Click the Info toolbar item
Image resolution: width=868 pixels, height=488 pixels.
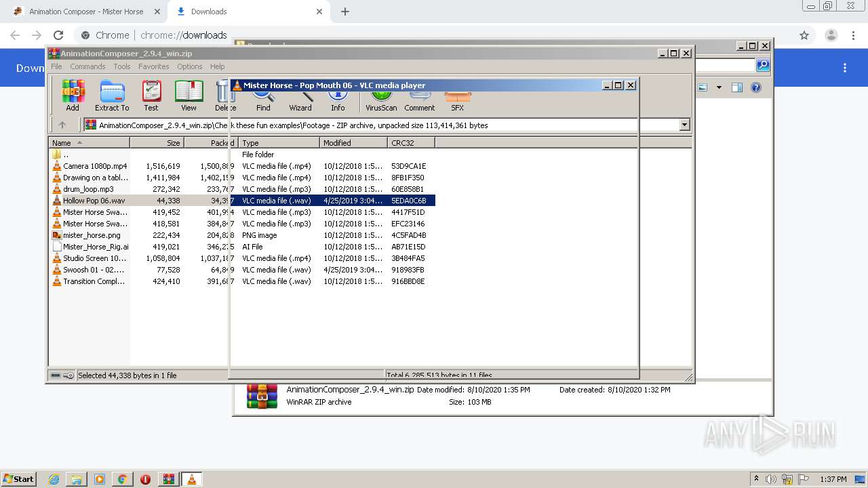(x=338, y=102)
